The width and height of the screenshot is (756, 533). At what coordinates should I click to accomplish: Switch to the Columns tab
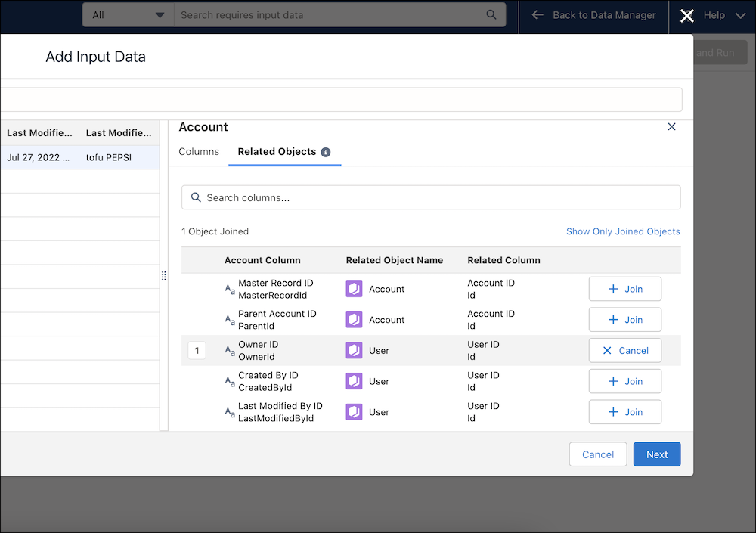(199, 152)
